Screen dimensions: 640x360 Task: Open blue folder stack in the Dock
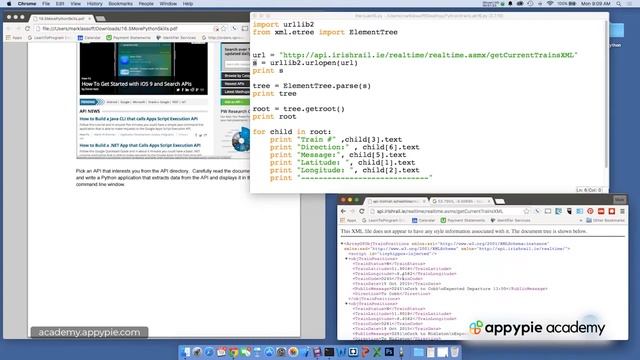(x=418, y=352)
